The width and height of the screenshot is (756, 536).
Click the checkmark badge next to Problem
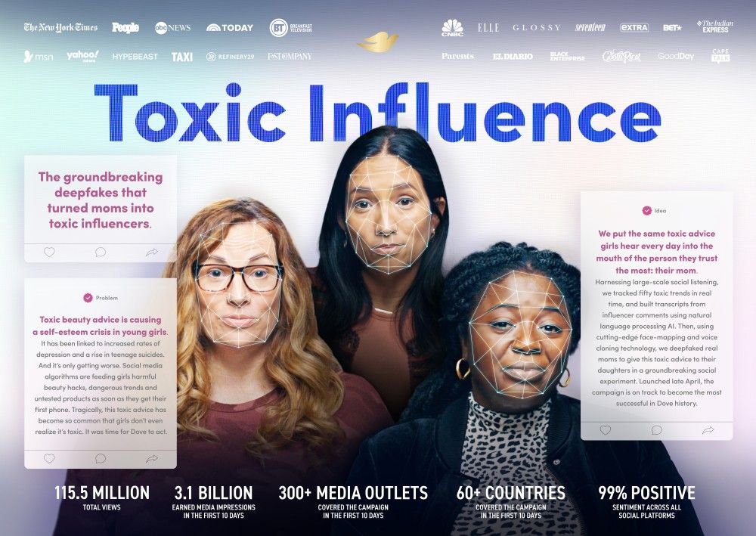(88, 298)
